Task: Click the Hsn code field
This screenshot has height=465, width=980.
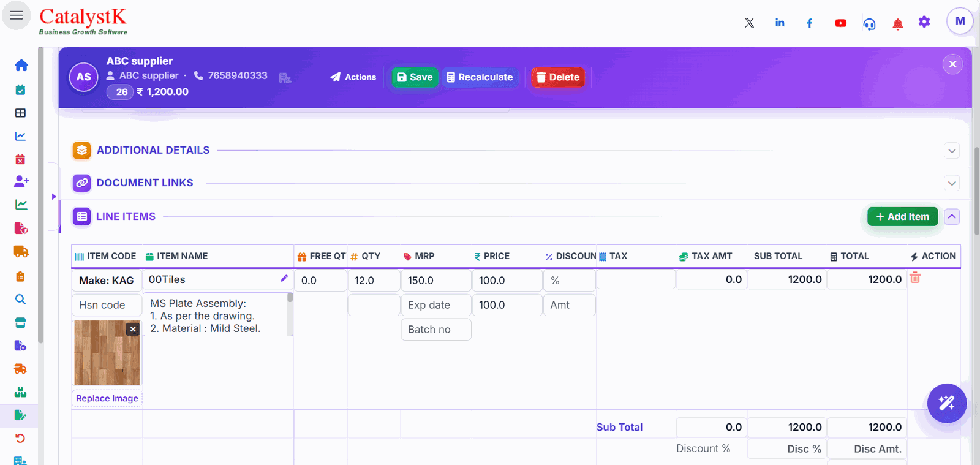Action: click(107, 305)
